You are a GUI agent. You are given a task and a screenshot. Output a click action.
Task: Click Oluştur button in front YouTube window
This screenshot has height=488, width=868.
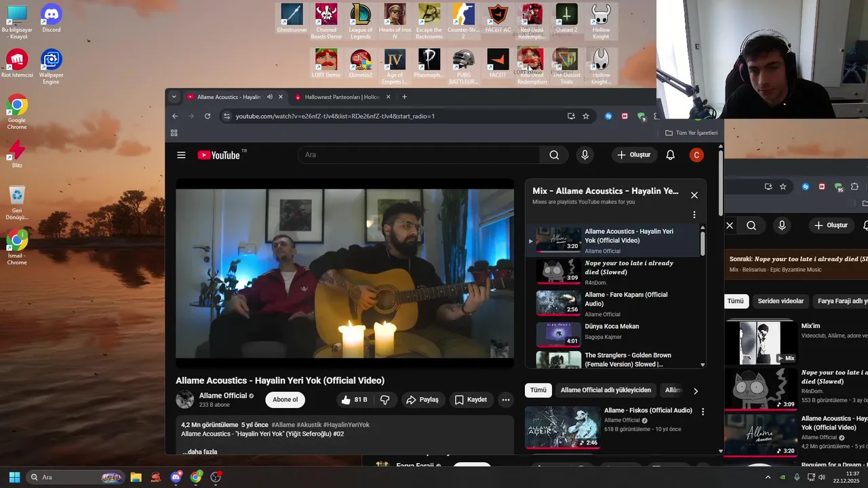(x=634, y=155)
